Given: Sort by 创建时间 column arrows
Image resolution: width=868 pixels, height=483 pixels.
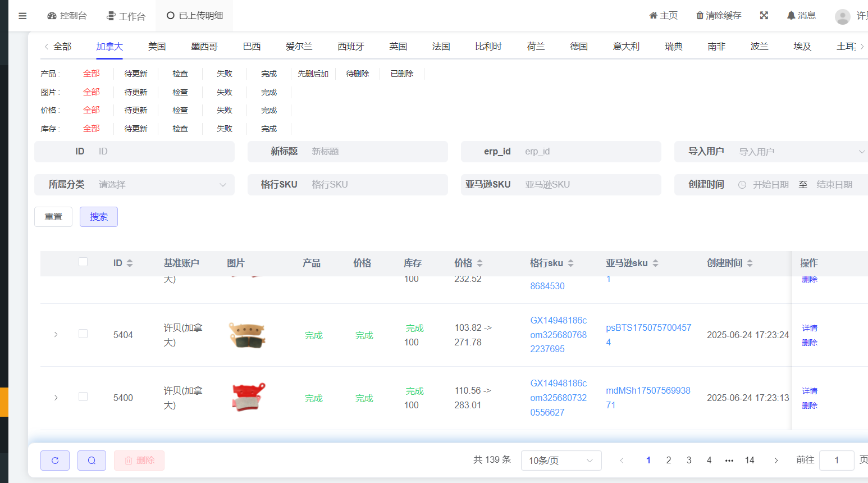Looking at the screenshot, I should click(750, 263).
